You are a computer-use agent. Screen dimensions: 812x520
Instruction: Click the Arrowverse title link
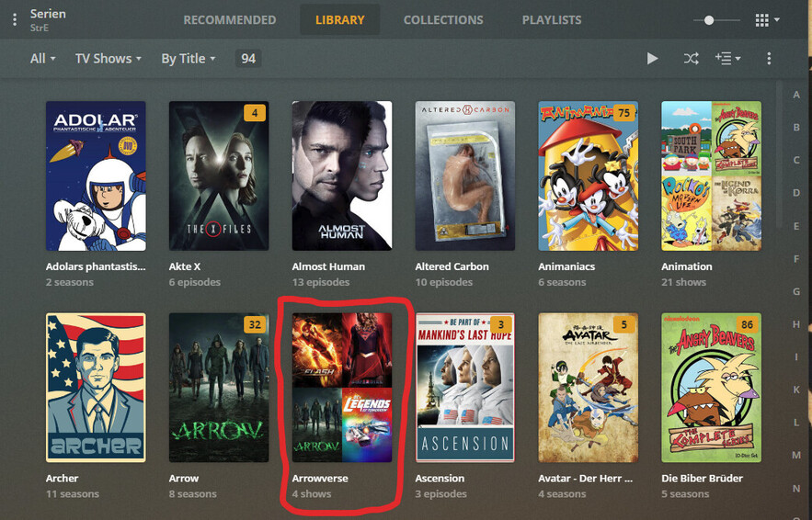(320, 478)
